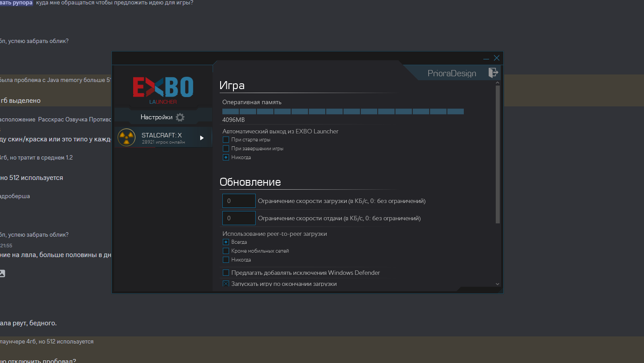
Task: Click '28921 игрок онлайн' player count
Action: pos(163,142)
